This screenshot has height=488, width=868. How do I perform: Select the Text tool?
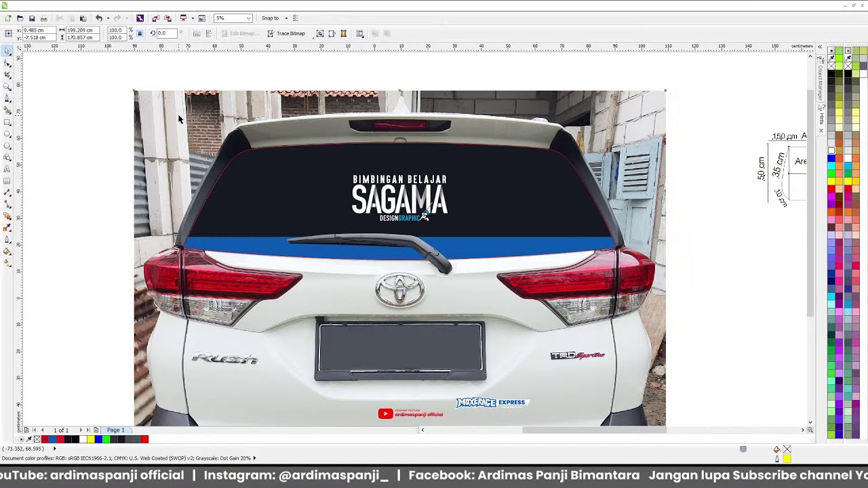pyautogui.click(x=7, y=169)
